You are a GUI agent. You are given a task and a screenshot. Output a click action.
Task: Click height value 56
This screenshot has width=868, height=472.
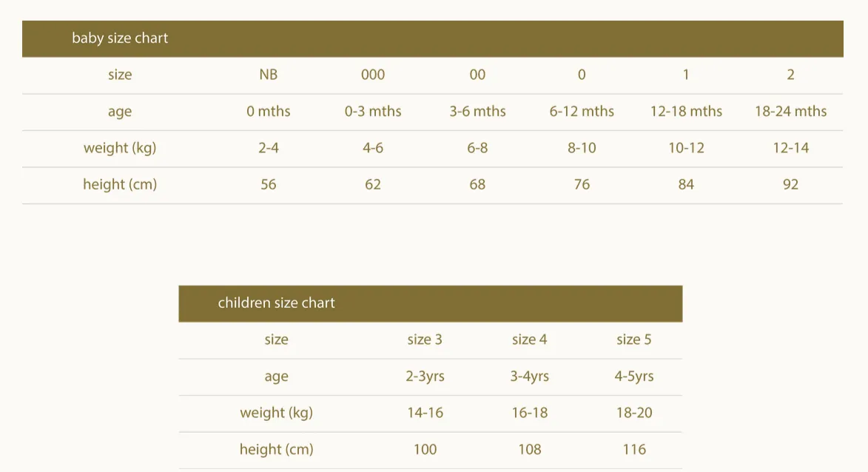[269, 184]
